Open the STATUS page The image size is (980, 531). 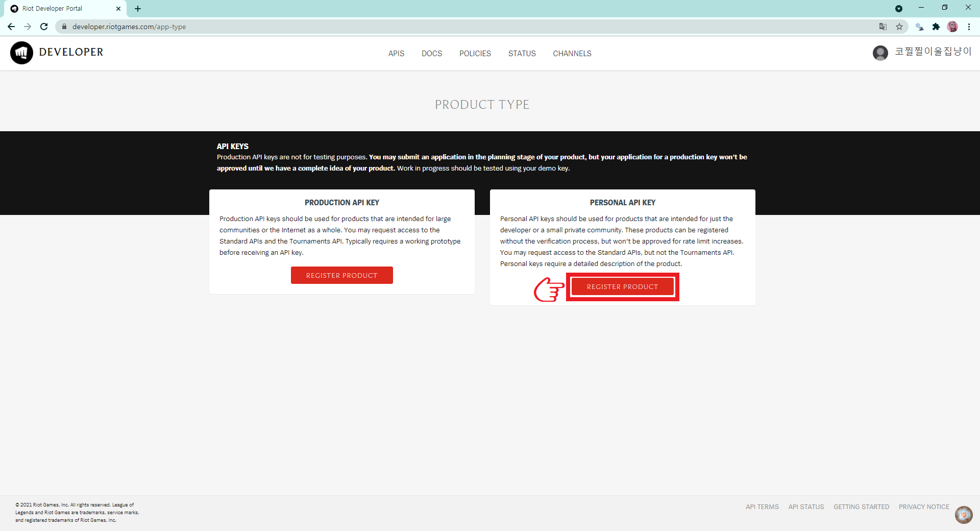tap(522, 53)
